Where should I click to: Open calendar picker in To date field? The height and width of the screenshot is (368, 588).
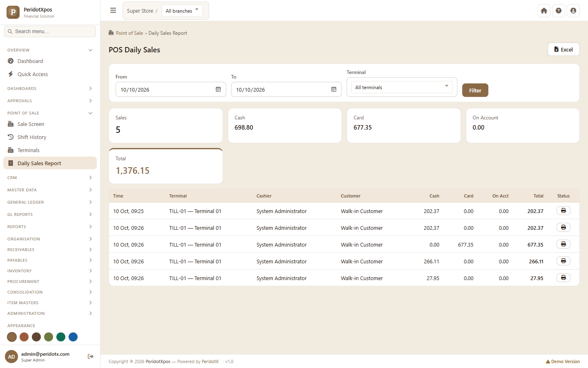[x=334, y=90]
